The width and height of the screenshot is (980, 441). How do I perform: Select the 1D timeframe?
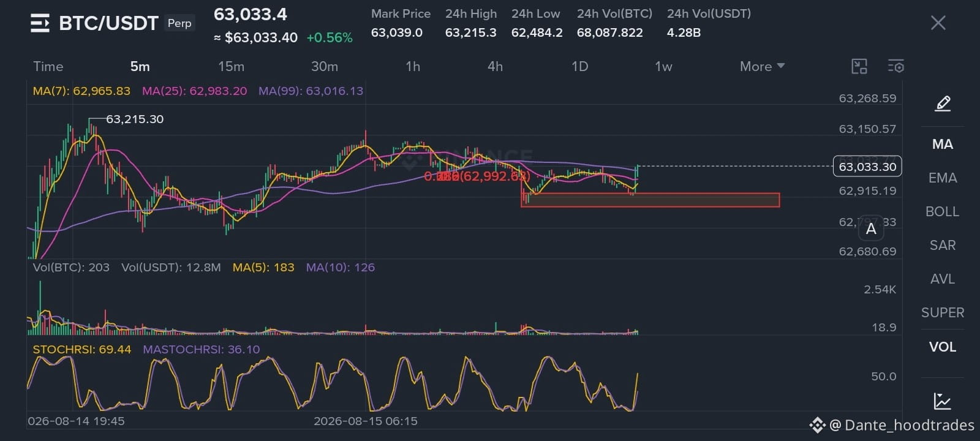579,66
